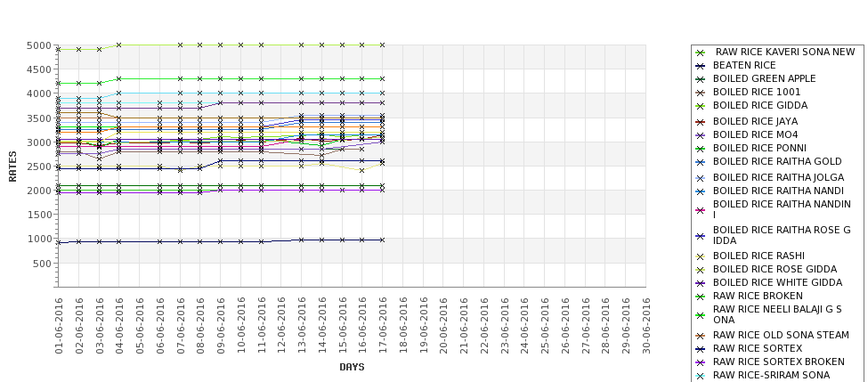Select legend label BOILED RICE 1001
Image resolution: width=868 pixels, height=382 pixels.
pos(756,92)
